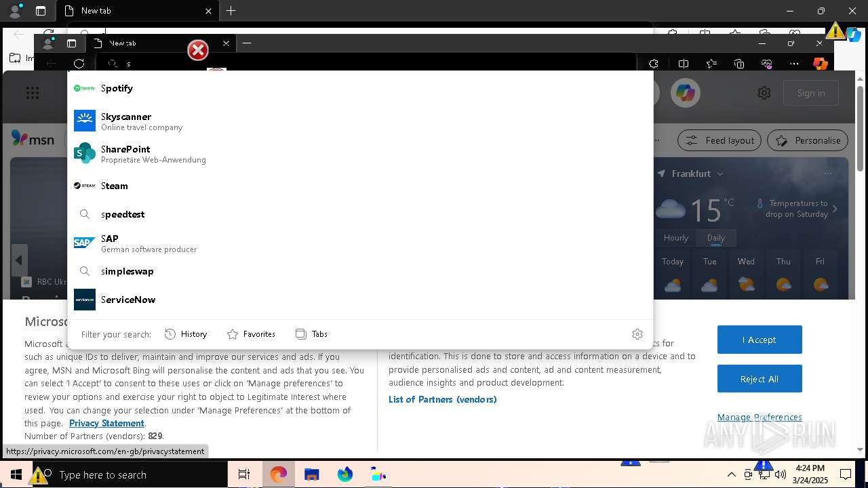Select Wed forecast
Image resolution: width=868 pixels, height=488 pixels.
(x=746, y=274)
